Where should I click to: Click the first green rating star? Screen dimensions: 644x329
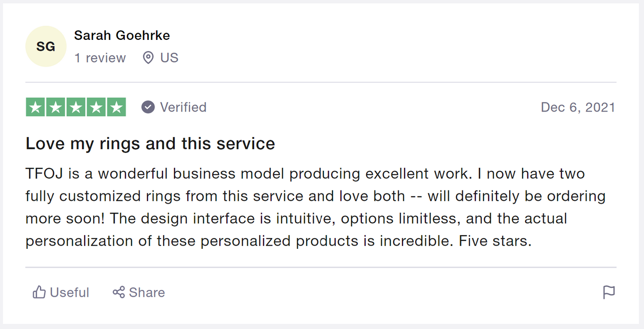(x=36, y=107)
